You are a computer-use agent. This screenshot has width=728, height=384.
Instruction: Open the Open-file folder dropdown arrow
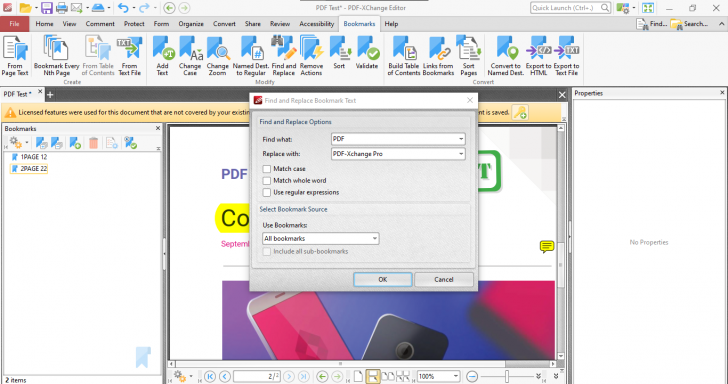click(x=36, y=7)
